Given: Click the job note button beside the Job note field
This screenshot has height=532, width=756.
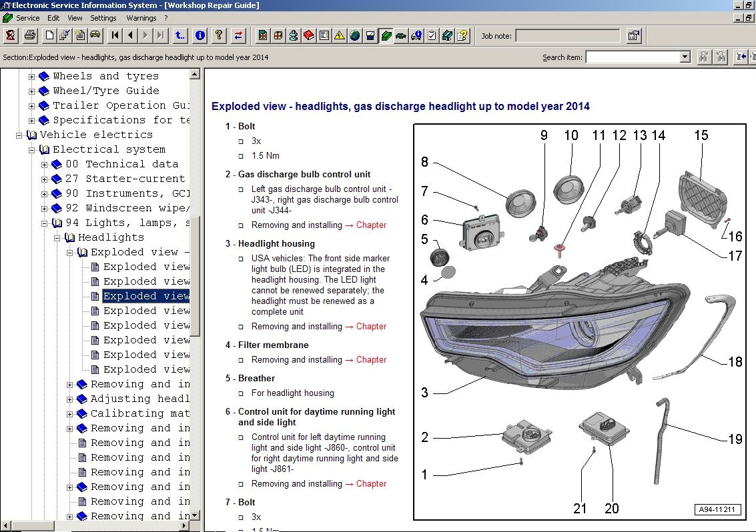Looking at the screenshot, I should pos(633,35).
